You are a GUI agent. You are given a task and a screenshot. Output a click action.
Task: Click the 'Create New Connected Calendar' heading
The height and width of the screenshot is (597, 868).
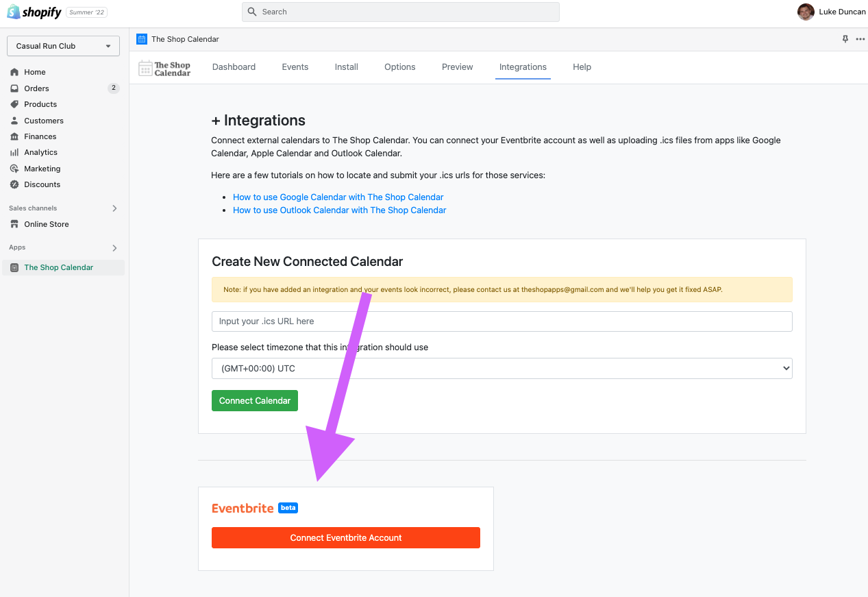click(x=308, y=261)
